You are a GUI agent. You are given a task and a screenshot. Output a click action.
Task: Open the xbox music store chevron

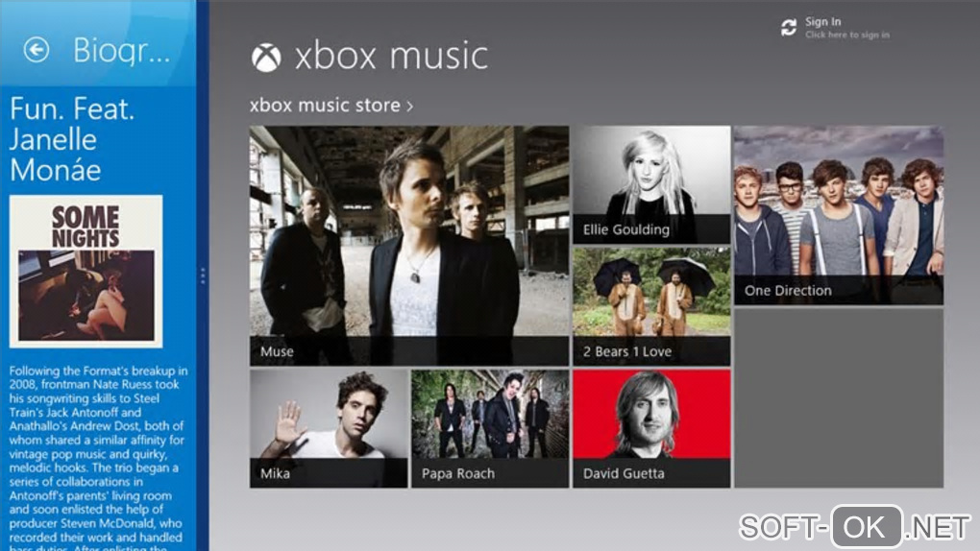point(410,107)
